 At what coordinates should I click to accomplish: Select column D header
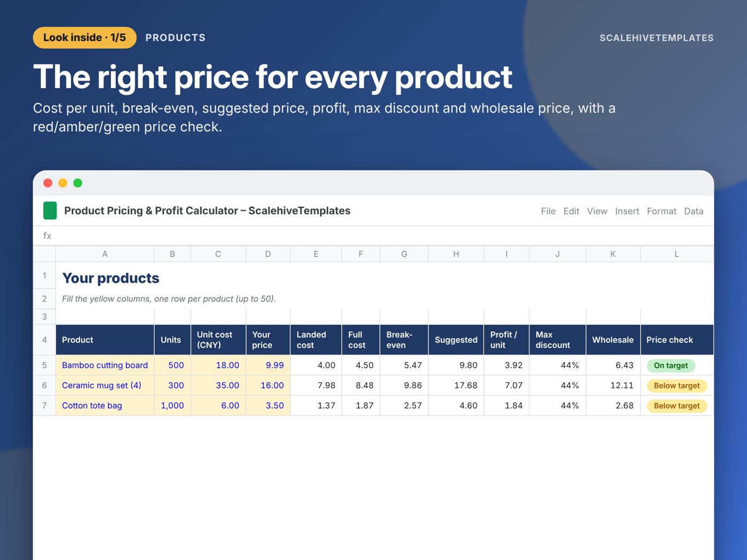point(268,254)
